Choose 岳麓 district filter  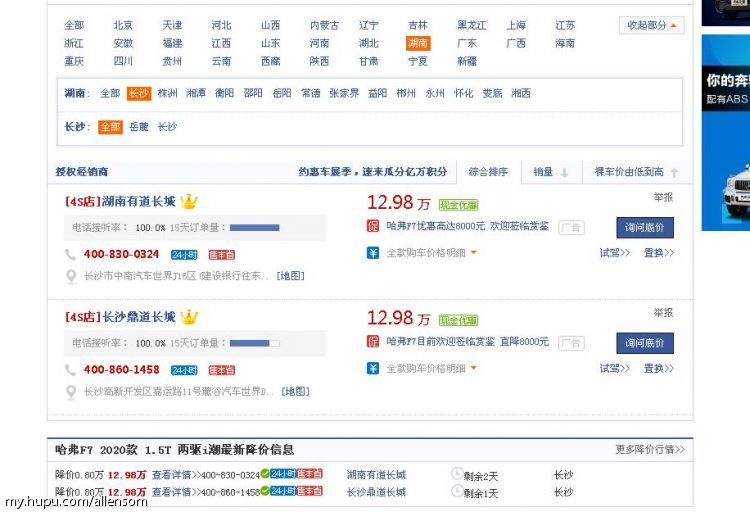[x=139, y=127]
